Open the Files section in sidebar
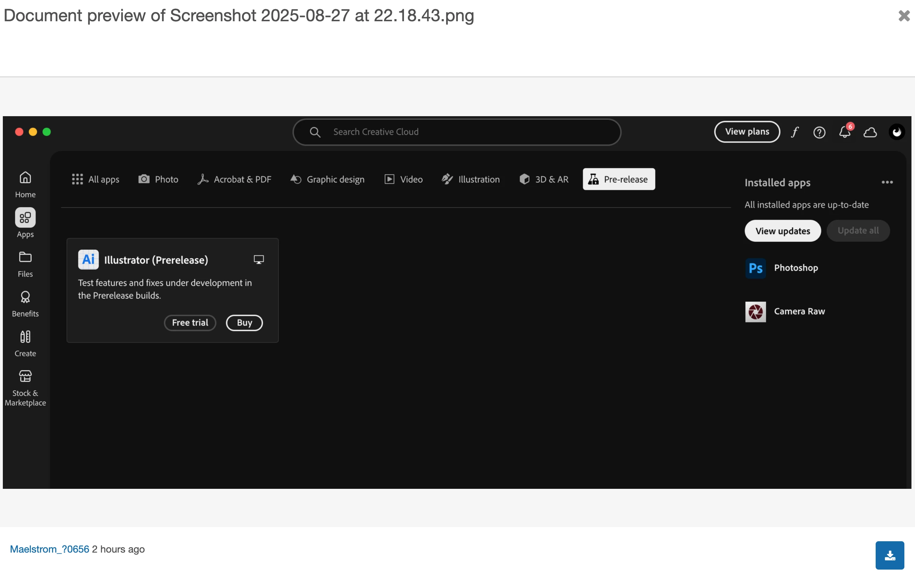 pos(25,264)
